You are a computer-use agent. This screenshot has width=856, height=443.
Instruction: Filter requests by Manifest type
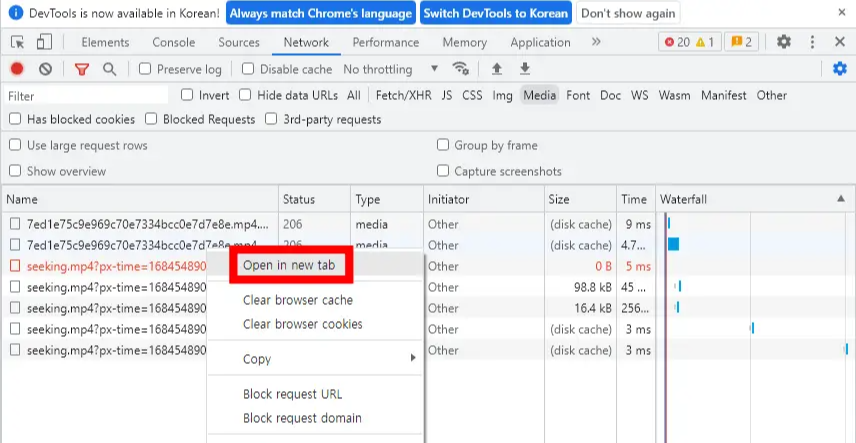723,96
